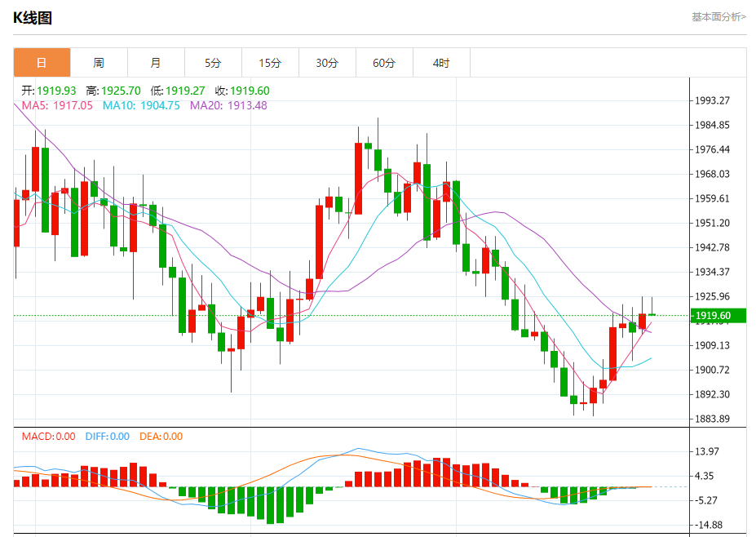Click the 开: 1919.93 open value

pos(49,91)
